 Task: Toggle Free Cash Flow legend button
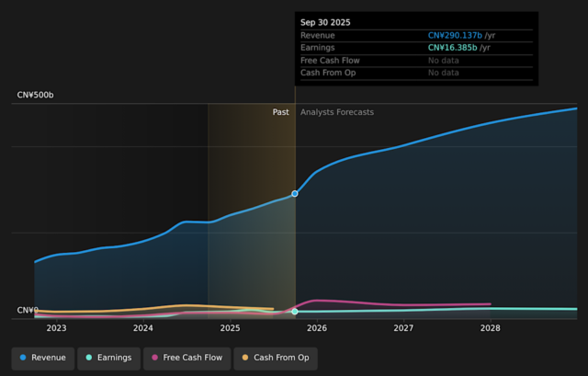tap(187, 358)
